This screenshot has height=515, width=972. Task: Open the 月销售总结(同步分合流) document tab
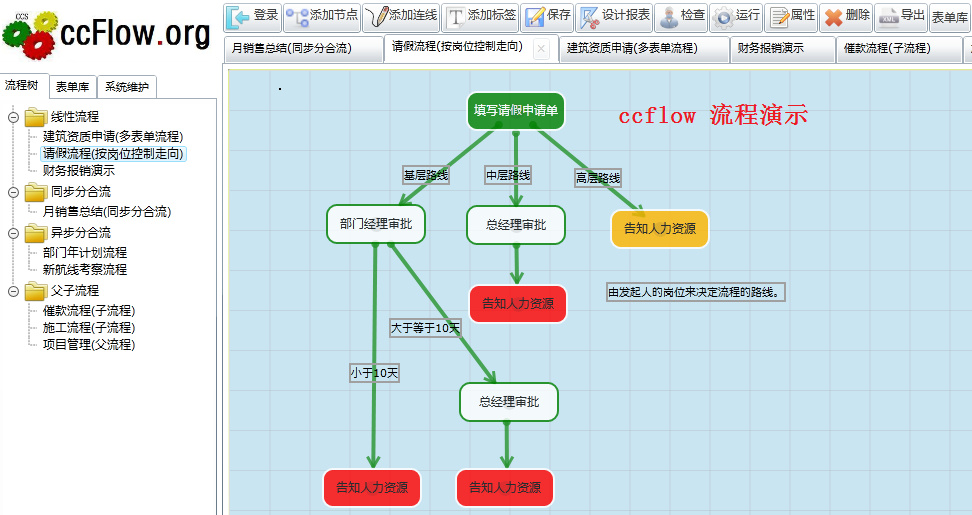point(304,48)
